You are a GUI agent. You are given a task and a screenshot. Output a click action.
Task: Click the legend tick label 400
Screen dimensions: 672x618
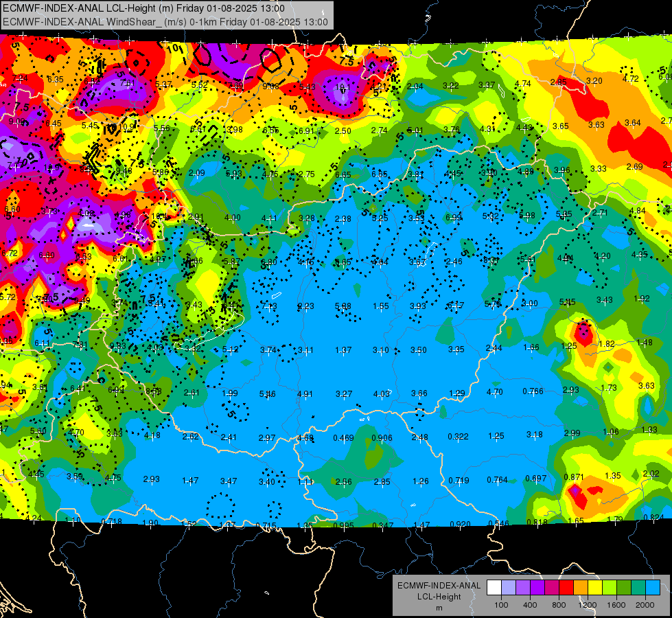(x=530, y=605)
